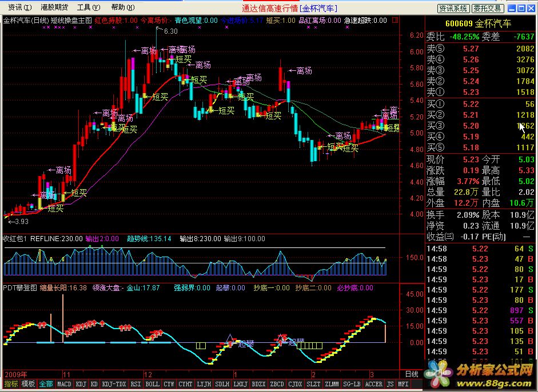538x392 pixels.
Task: Click month 11 on the time axis
Action: point(66,374)
